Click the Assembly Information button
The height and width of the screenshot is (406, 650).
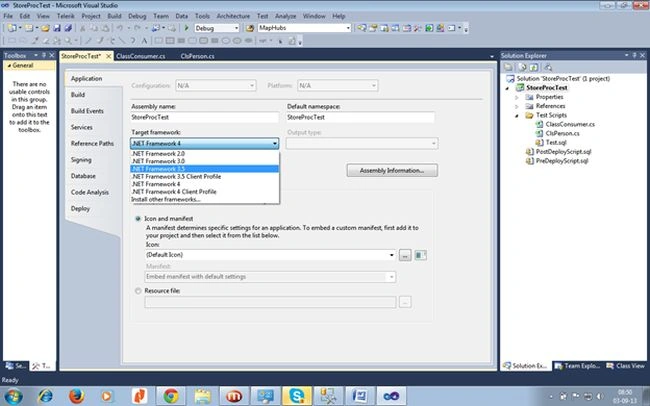pos(392,170)
